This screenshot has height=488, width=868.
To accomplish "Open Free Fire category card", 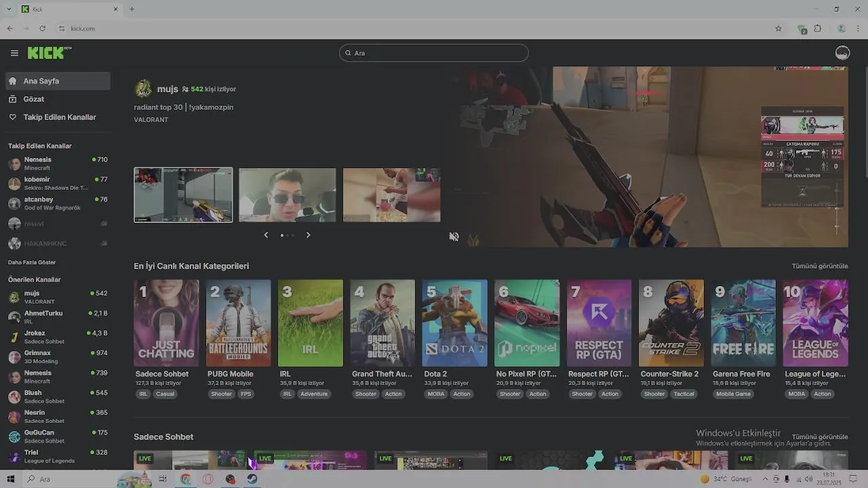I will click(743, 323).
